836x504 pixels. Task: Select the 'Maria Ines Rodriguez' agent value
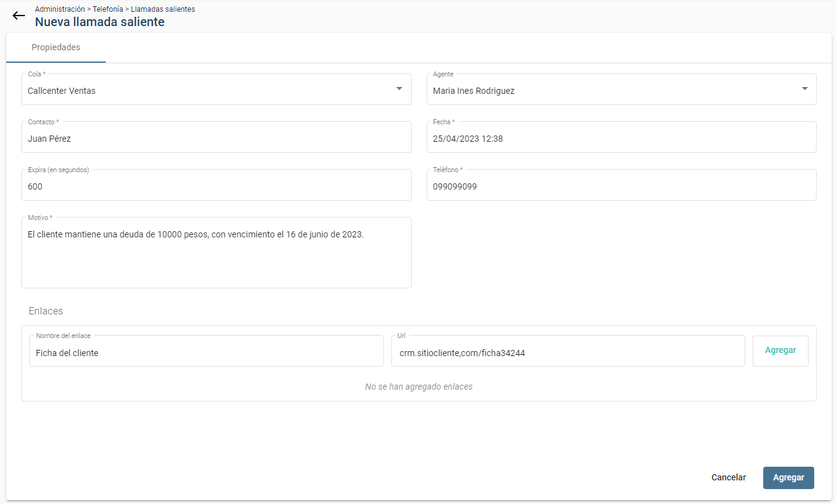tap(474, 91)
